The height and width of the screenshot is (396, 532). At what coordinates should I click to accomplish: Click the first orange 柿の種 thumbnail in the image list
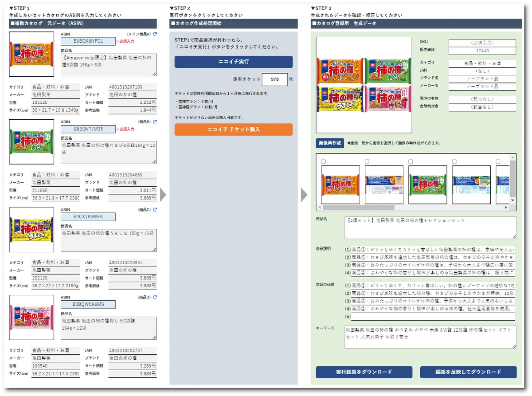pyautogui.click(x=340, y=184)
